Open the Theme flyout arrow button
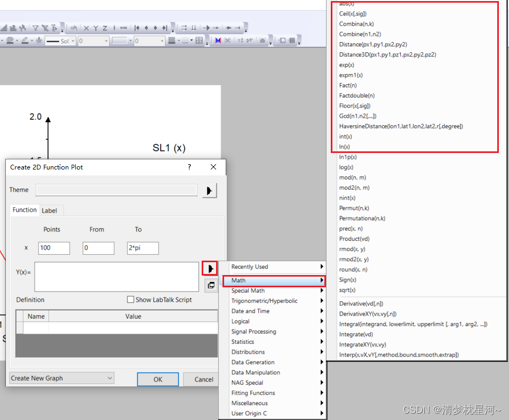This screenshot has height=420, width=509. pyautogui.click(x=209, y=190)
